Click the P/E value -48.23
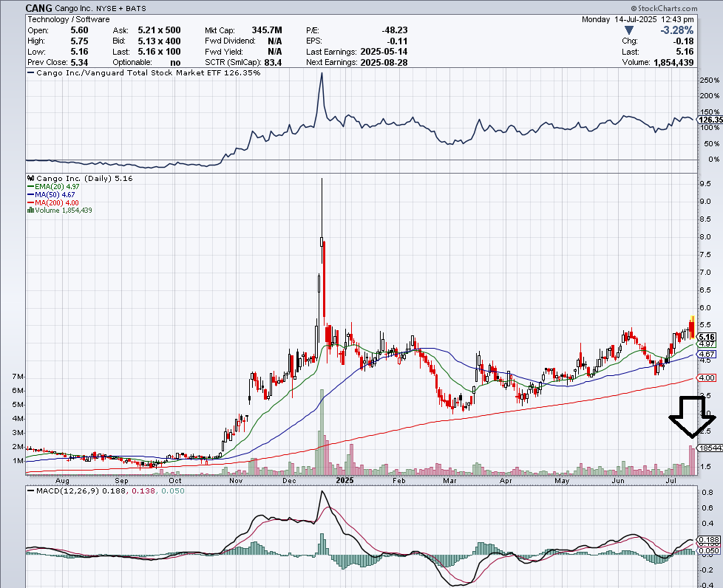Viewport: 723px width, 588px height. coord(395,30)
